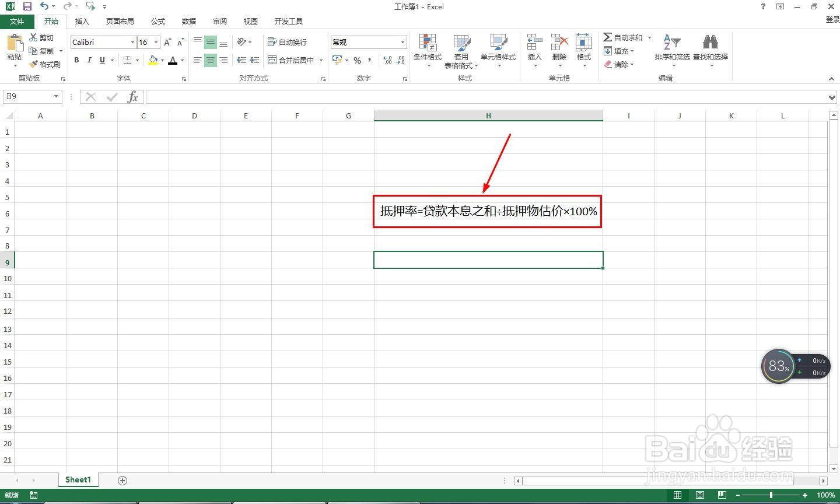Click the formula bar input field
The height and width of the screenshot is (504, 840).
[x=486, y=97]
